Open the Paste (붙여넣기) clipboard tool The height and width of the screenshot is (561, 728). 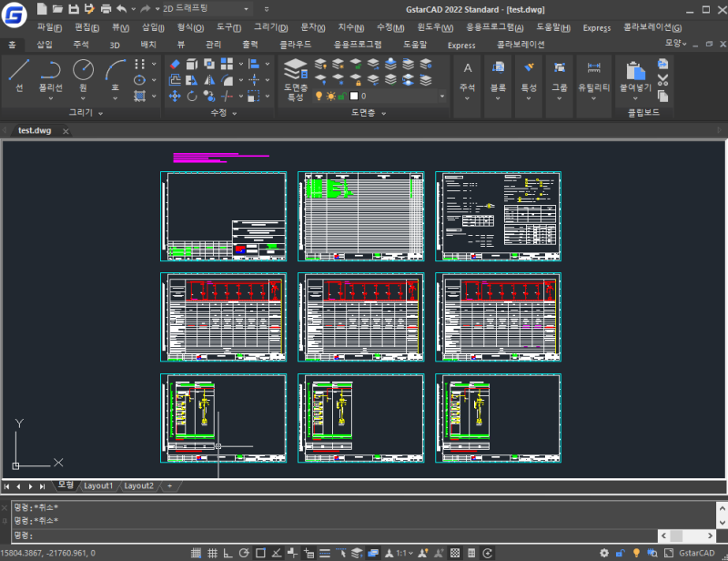point(635,77)
